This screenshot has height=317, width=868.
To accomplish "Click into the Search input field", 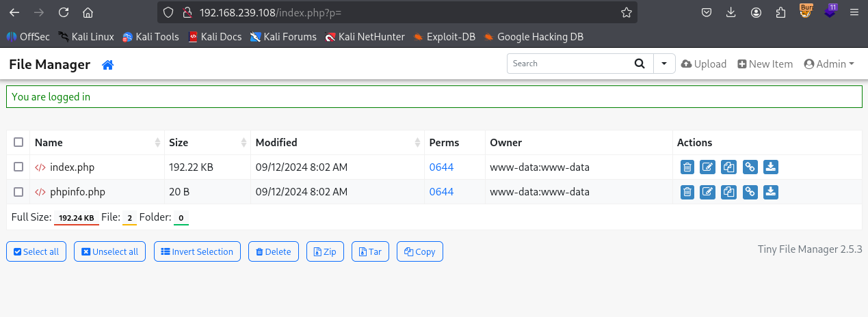I will pos(568,64).
